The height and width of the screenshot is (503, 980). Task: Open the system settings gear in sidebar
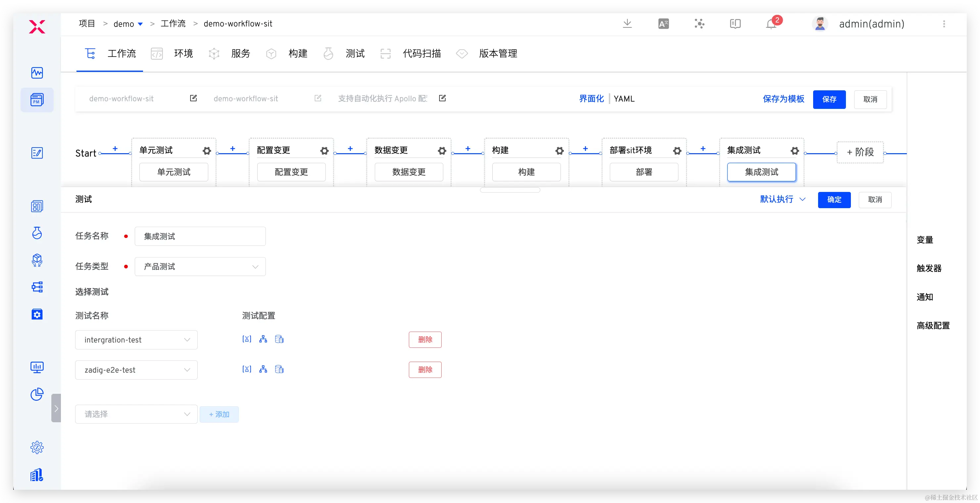coord(37,447)
